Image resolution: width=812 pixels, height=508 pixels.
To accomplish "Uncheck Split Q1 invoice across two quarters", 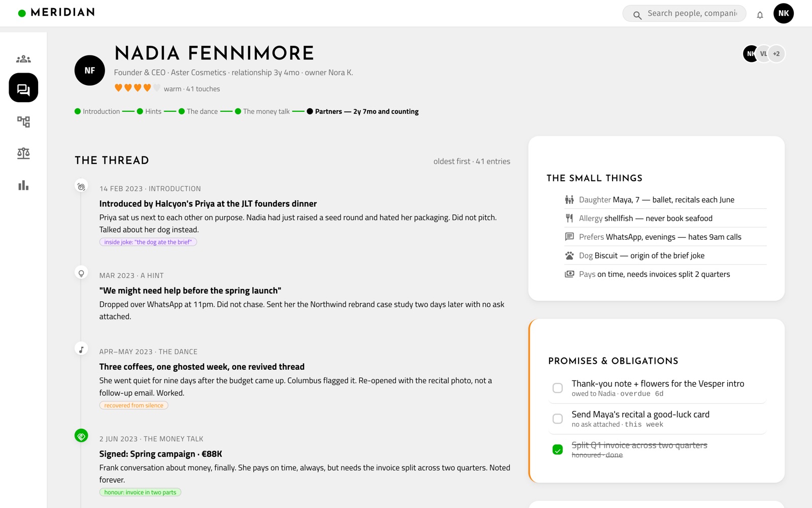I will point(558,450).
